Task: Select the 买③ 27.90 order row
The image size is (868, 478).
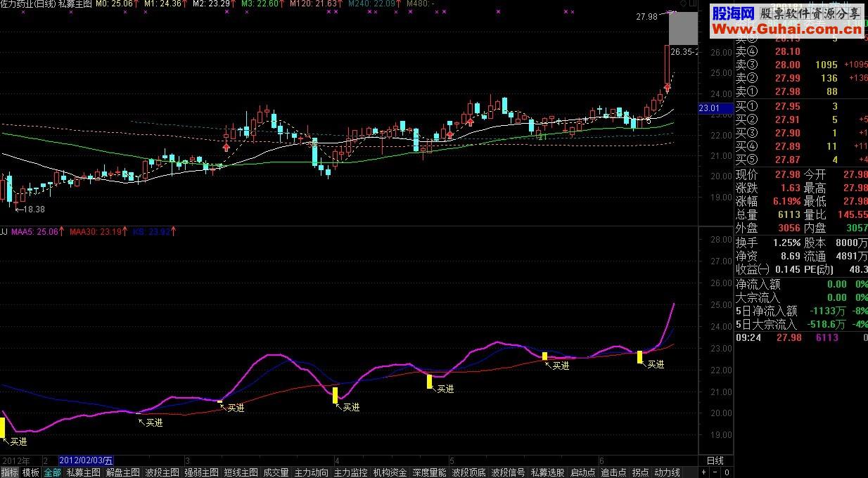Action: (801, 133)
